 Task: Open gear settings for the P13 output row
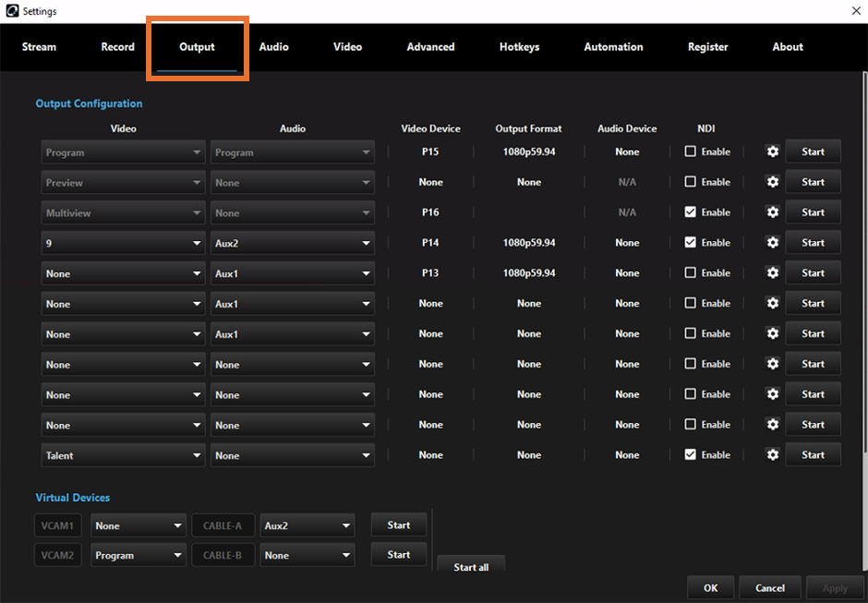pos(772,272)
